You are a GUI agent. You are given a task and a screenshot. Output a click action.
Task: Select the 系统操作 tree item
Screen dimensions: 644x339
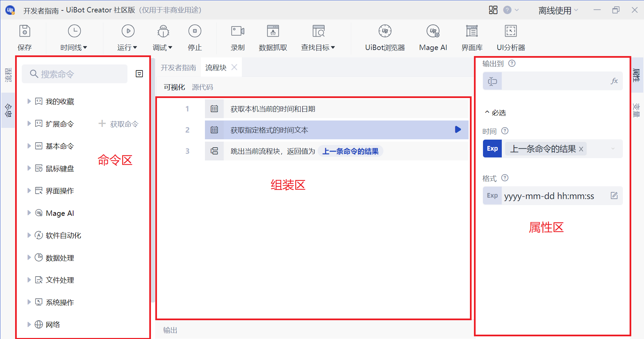60,302
